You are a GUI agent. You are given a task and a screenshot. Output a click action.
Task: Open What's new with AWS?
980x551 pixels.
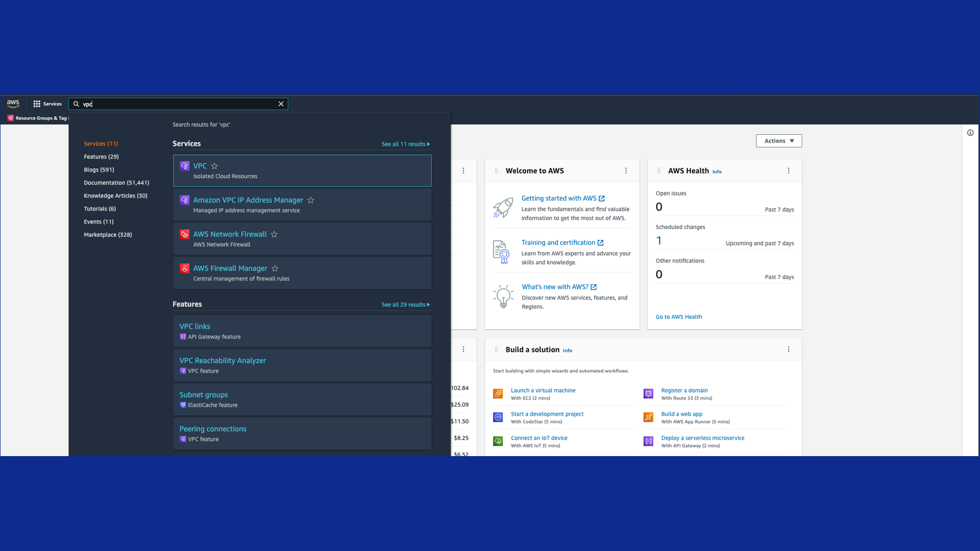[x=559, y=287]
